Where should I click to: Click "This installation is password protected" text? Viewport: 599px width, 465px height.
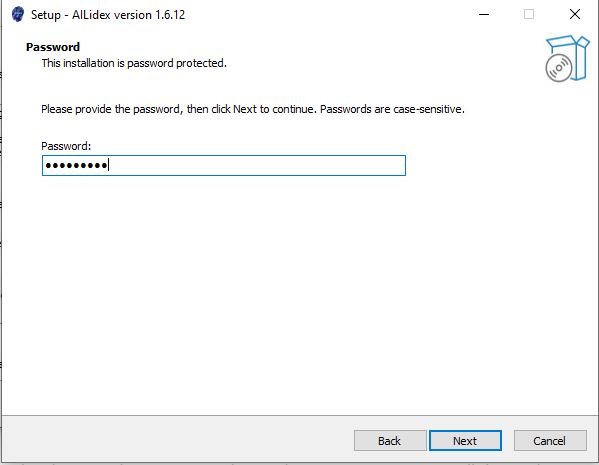click(x=134, y=63)
